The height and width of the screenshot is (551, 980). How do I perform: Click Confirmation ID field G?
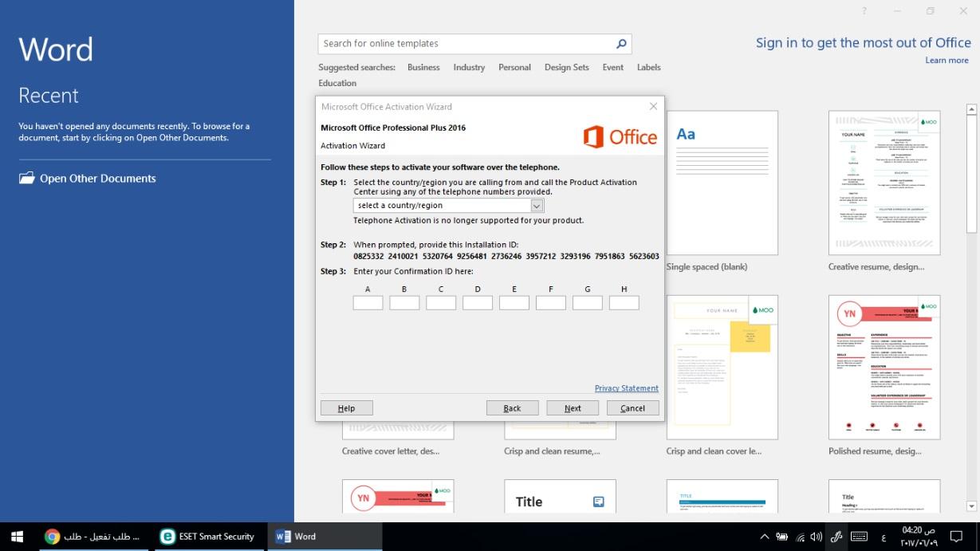tap(588, 303)
